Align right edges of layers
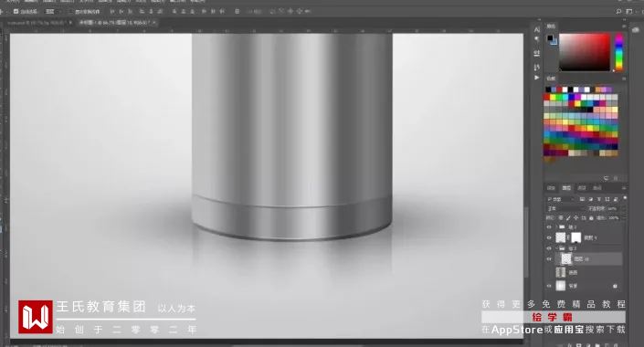The image size is (644, 347). (159, 12)
